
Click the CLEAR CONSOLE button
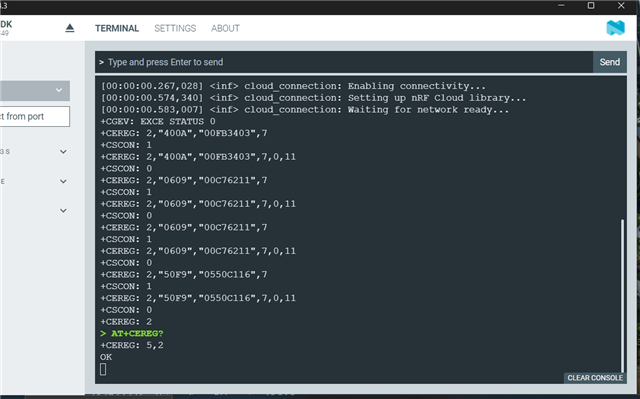(595, 378)
